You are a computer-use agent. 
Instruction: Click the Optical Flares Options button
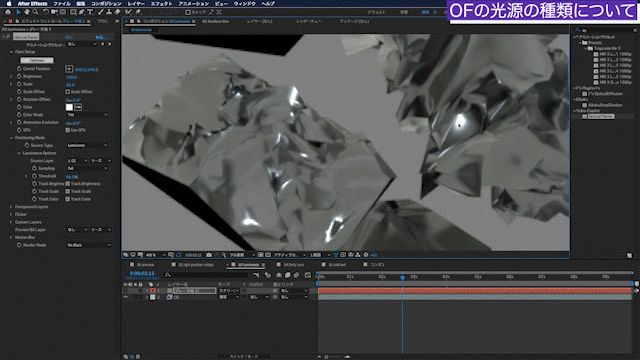point(37,60)
